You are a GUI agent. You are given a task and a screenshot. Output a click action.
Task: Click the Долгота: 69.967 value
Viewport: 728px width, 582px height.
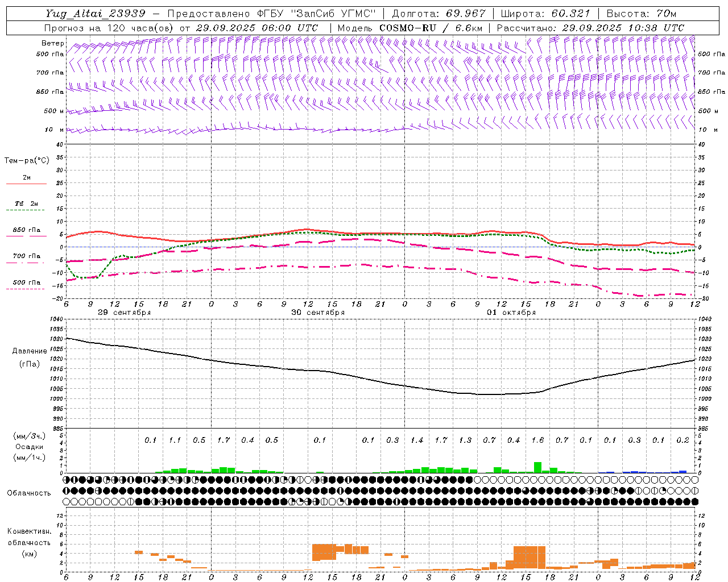(439, 14)
